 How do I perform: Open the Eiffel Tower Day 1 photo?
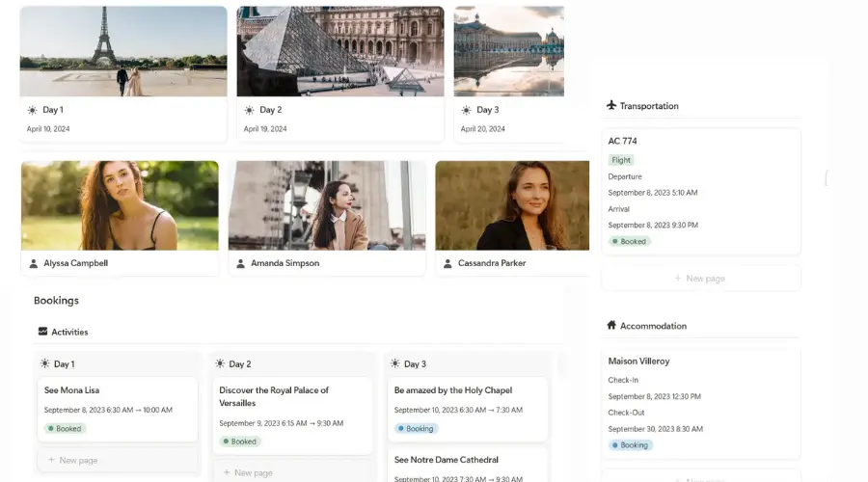point(123,51)
